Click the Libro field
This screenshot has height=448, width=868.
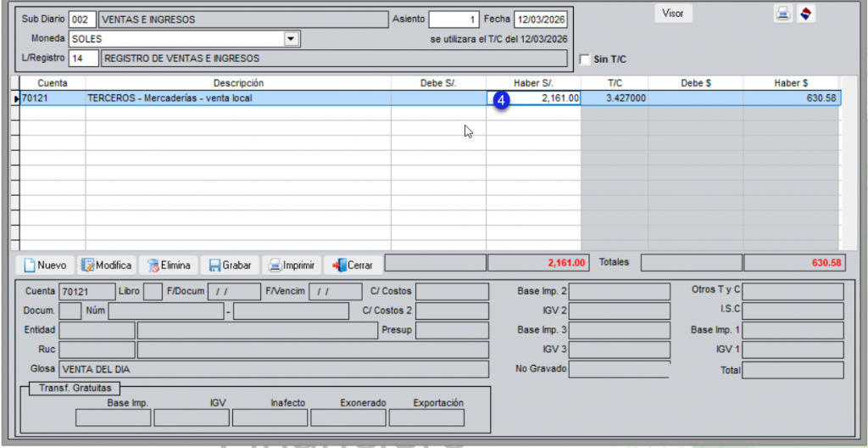pos(153,291)
